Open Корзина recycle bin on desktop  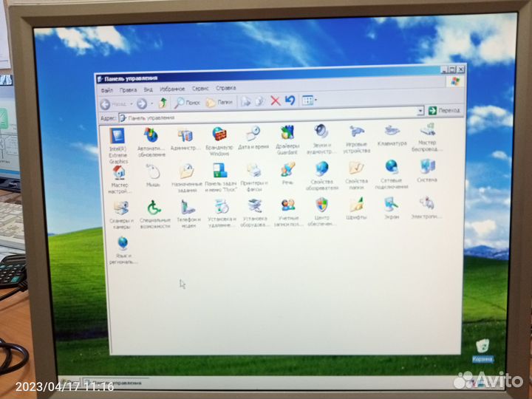click(x=482, y=349)
